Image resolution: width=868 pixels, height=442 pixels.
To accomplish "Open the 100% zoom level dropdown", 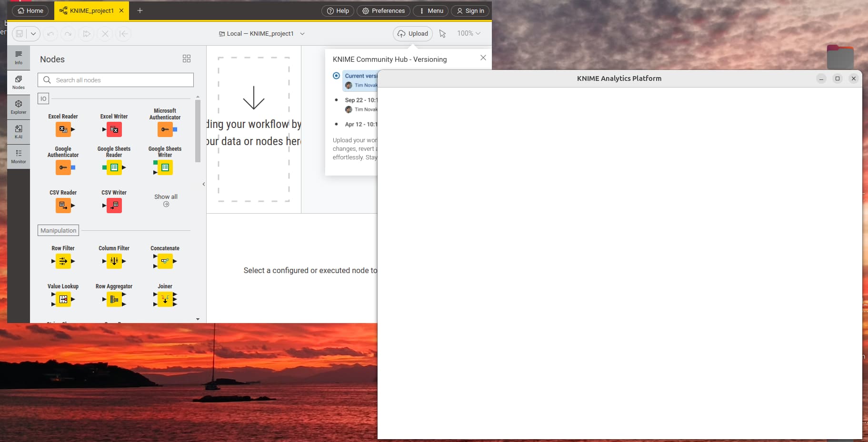I will [469, 33].
